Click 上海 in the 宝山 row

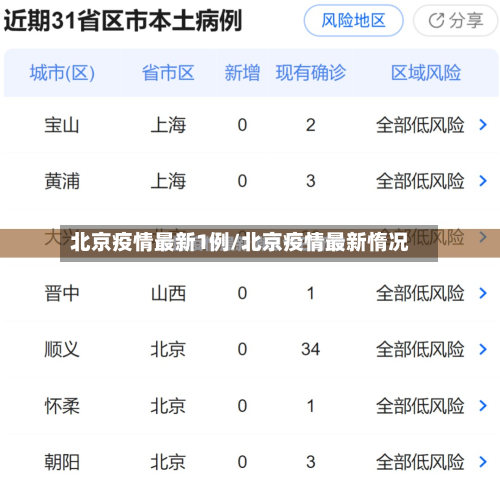point(168,125)
